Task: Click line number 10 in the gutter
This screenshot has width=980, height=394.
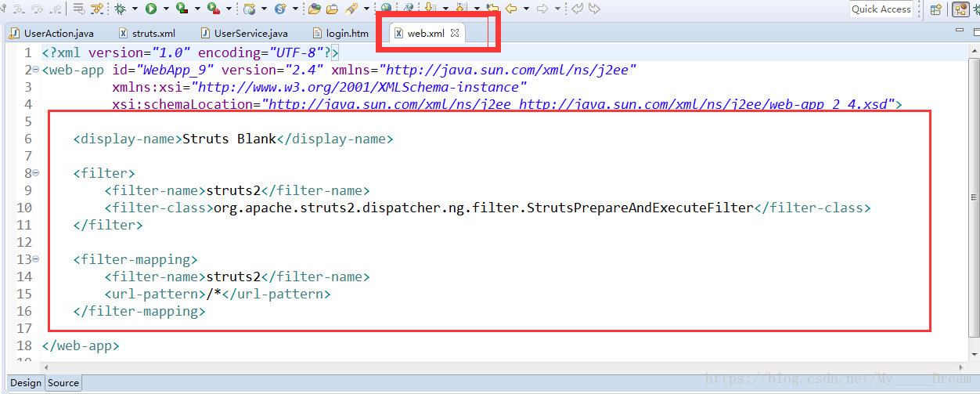Action: click(23, 208)
